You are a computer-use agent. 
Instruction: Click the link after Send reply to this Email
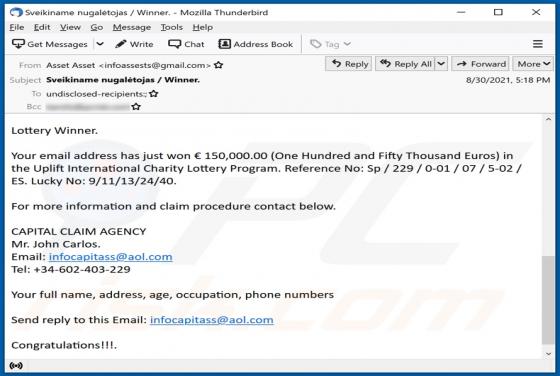pos(212,320)
